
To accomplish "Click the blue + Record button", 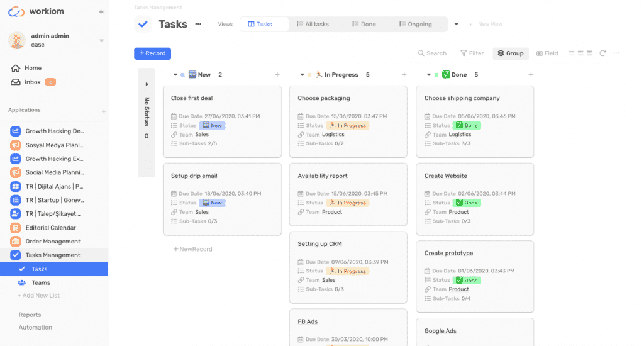I will pos(152,53).
